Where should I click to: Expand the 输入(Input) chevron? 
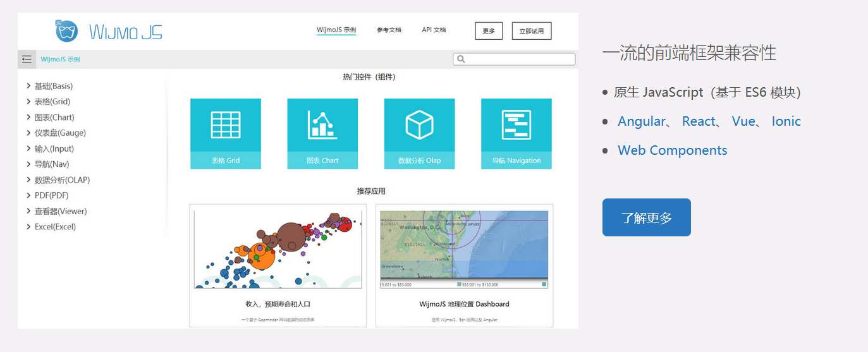29,149
